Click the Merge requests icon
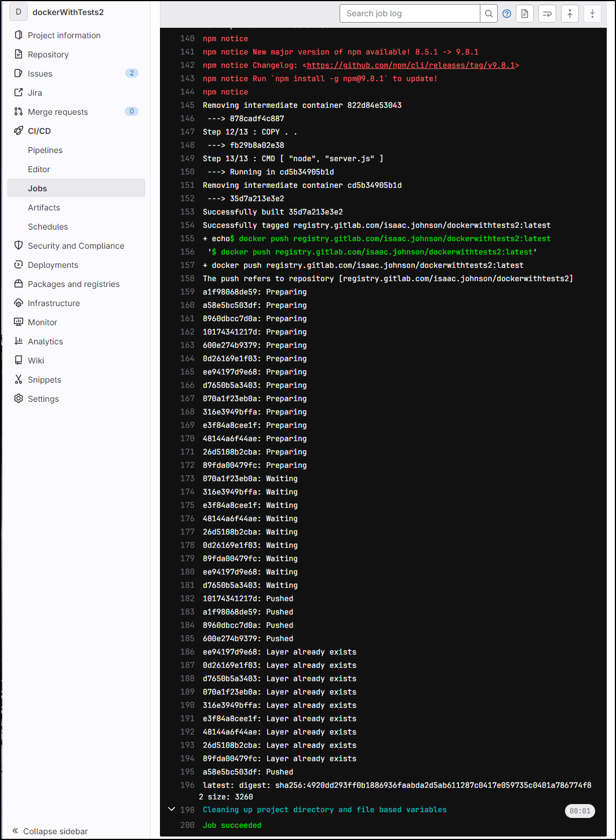This screenshot has width=616, height=840. [x=19, y=112]
